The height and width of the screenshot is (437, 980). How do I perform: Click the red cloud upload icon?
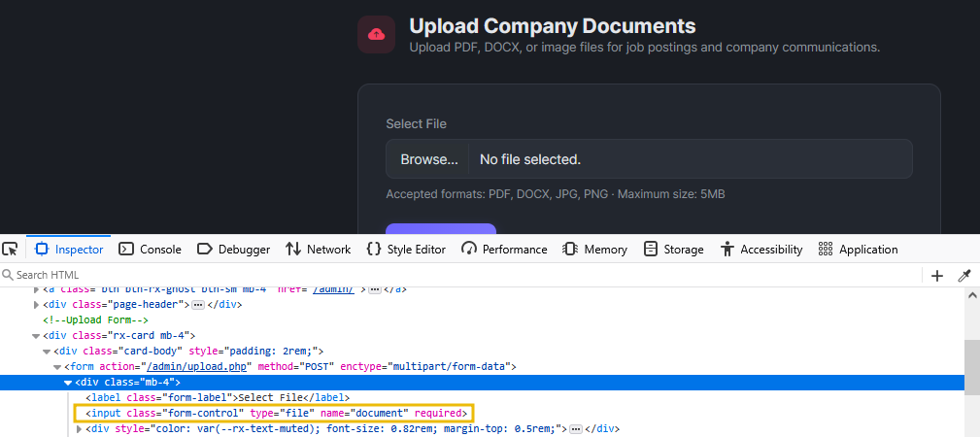click(x=376, y=34)
